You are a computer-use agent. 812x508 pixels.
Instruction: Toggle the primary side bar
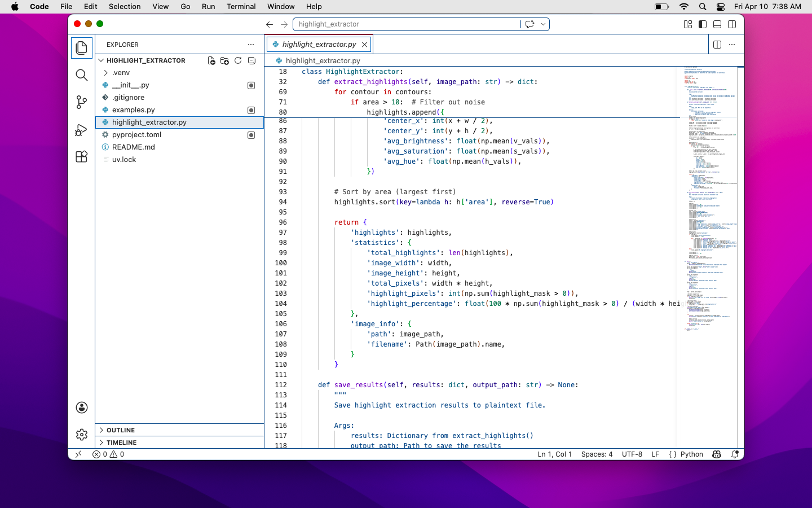pos(702,24)
